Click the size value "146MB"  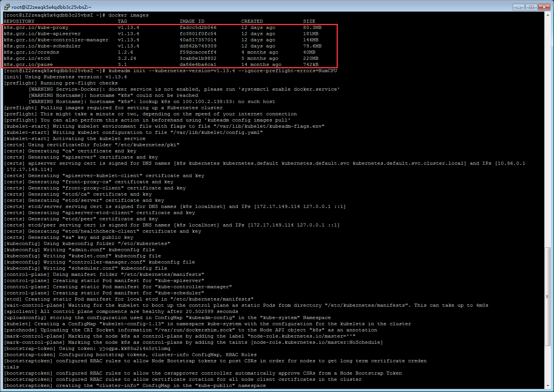311,40
